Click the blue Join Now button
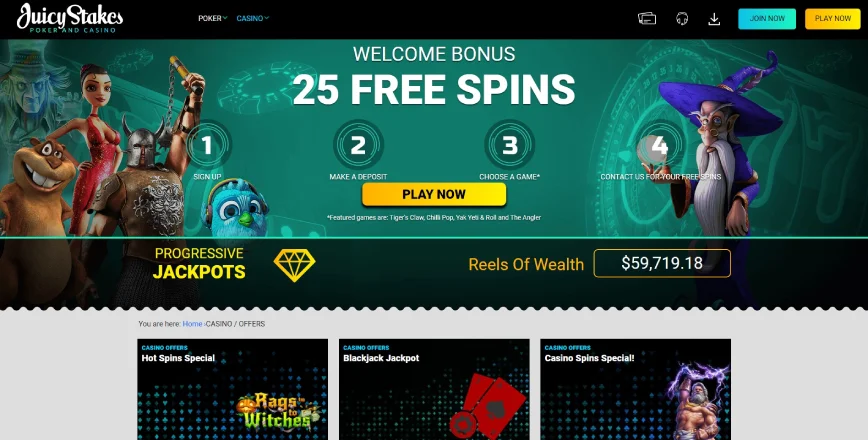The image size is (868, 440). click(767, 19)
